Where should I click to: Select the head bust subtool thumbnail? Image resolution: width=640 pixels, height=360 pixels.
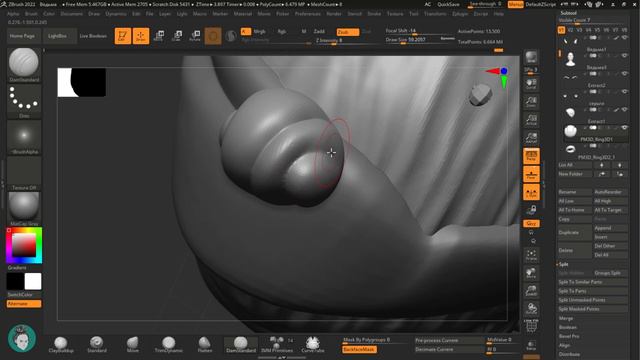[570, 58]
